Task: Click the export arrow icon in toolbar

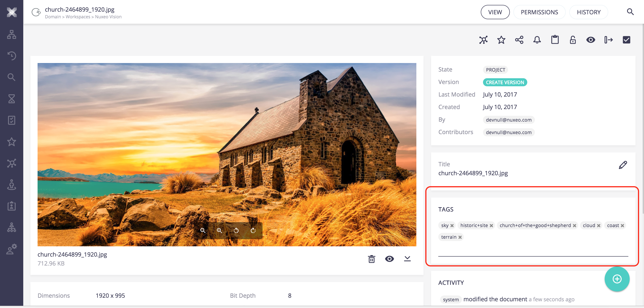Action: point(608,40)
